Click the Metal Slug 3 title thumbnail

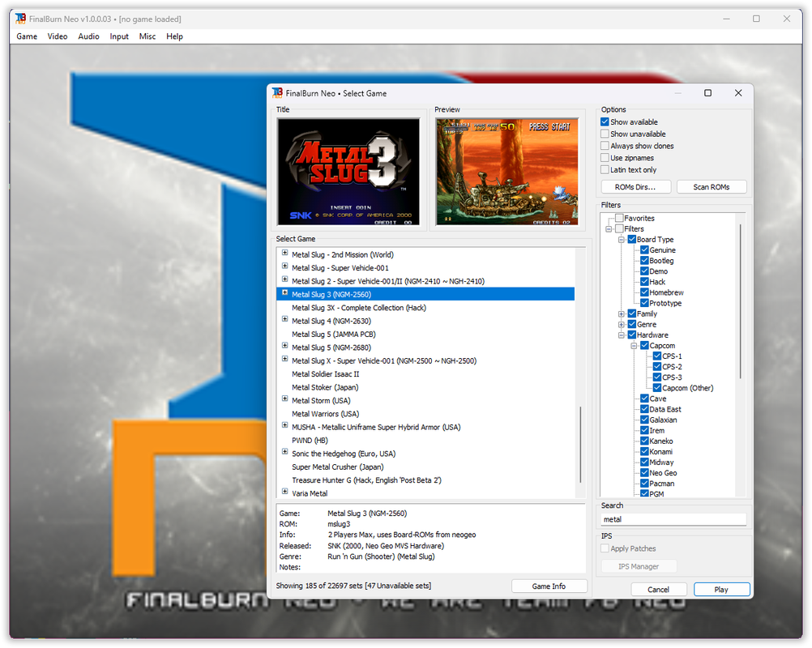348,172
